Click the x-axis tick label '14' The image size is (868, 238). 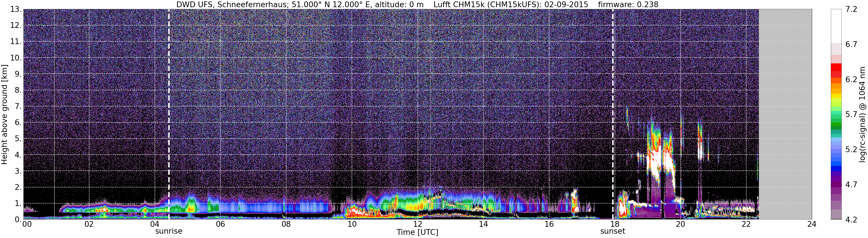[483, 224]
